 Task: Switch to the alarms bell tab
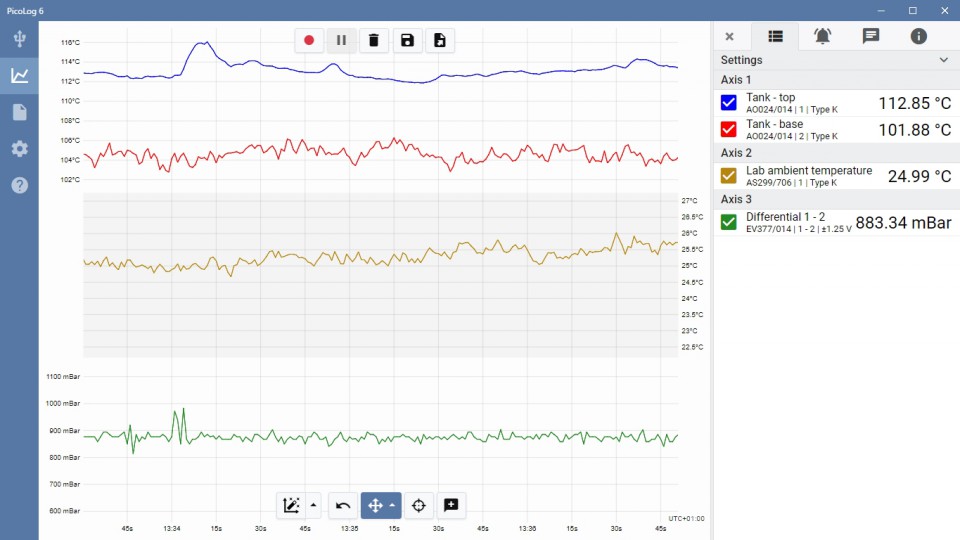[822, 36]
